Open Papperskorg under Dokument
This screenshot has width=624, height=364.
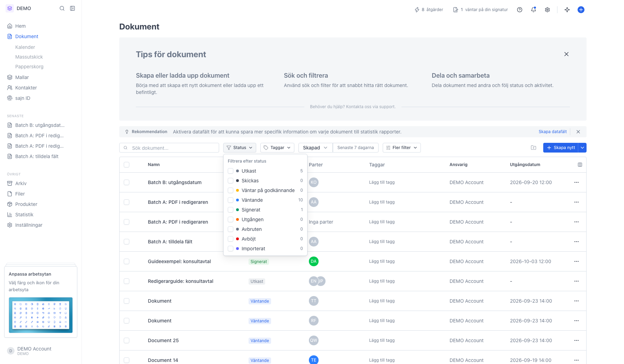click(x=29, y=67)
